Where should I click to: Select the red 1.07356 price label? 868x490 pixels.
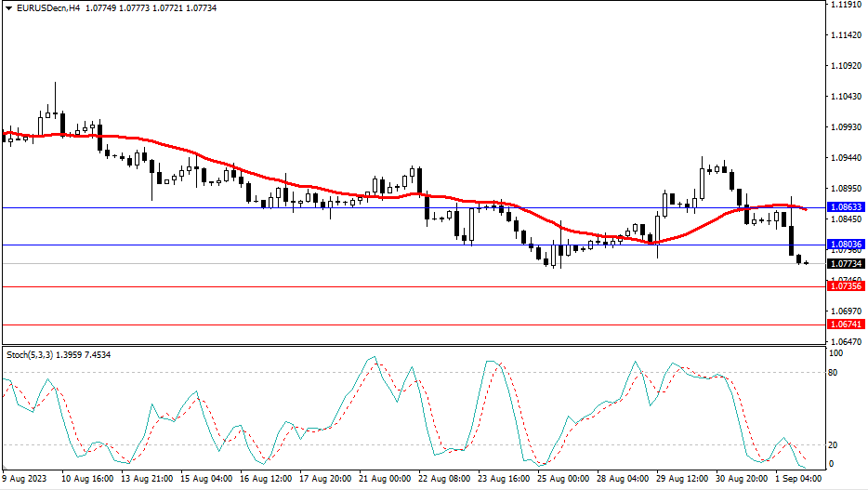tap(845, 286)
